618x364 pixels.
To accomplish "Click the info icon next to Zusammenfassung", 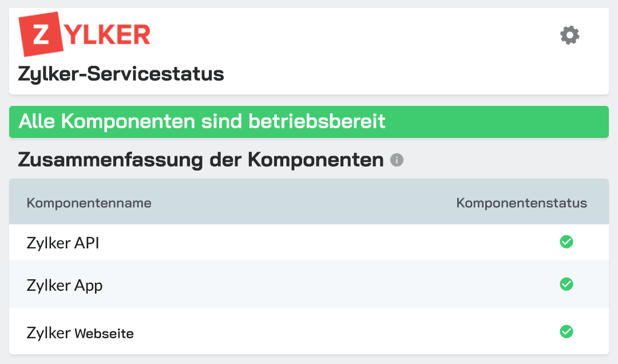I will [397, 161].
